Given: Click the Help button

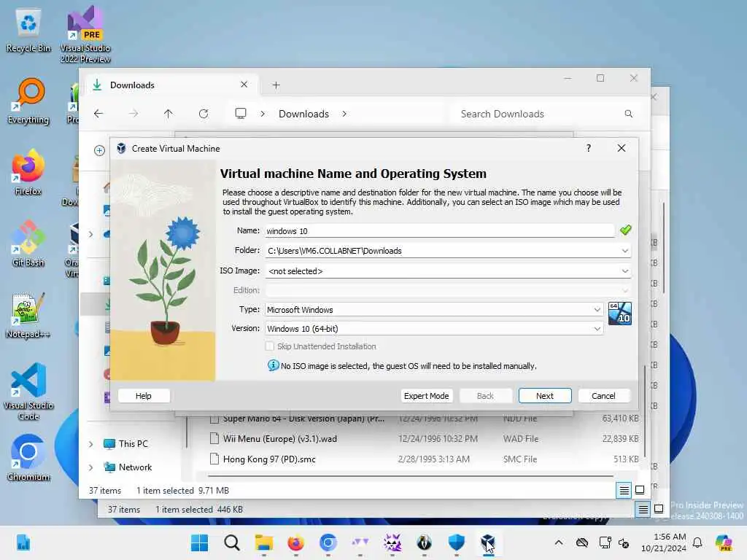Looking at the screenshot, I should pos(144,396).
